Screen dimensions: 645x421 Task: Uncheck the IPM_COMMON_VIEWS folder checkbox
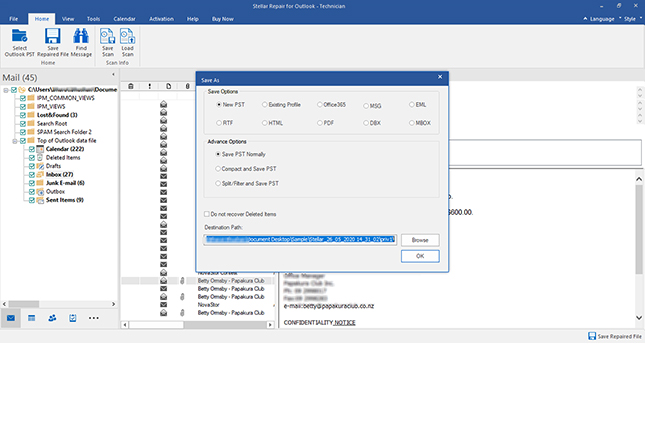click(23, 98)
